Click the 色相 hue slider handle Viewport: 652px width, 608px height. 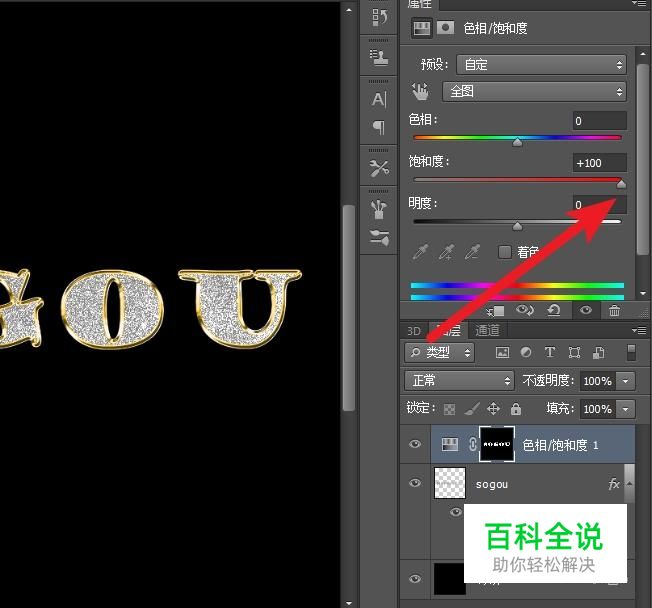517,143
